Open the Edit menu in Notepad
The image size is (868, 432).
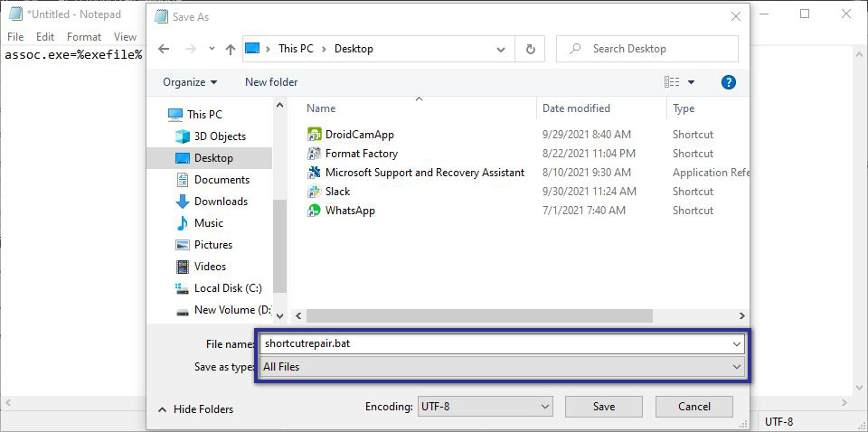pyautogui.click(x=45, y=37)
